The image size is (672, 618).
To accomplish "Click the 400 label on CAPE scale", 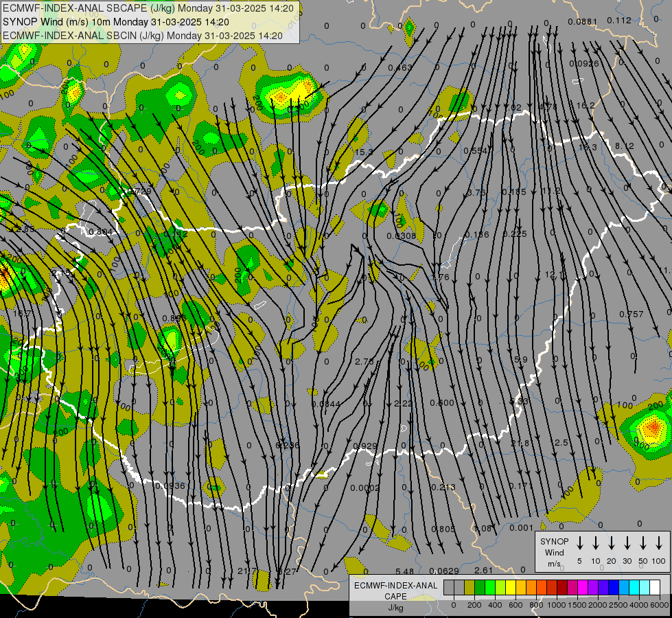I will coord(495,605).
